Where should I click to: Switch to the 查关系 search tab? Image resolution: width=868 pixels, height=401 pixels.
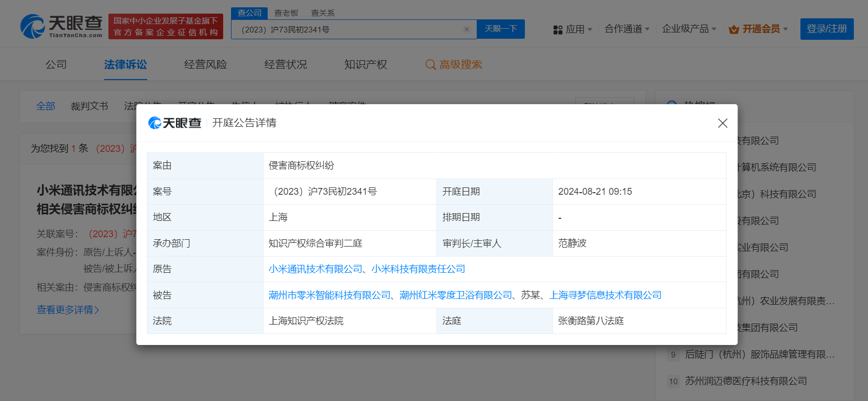323,13
